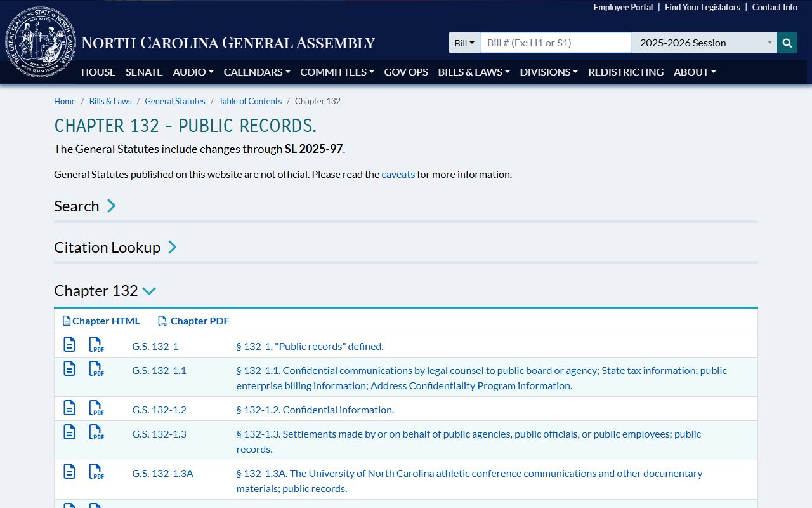Open the Chapter PDF link
Image resolution: width=812 pixels, height=508 pixels.
193,321
